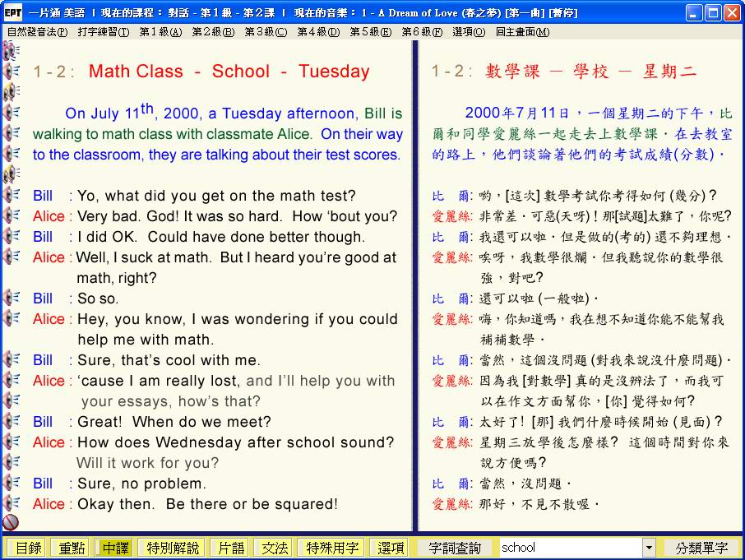Play audio for the title line speaker icon
This screenshot has width=745, height=560.
pyautogui.click(x=11, y=72)
